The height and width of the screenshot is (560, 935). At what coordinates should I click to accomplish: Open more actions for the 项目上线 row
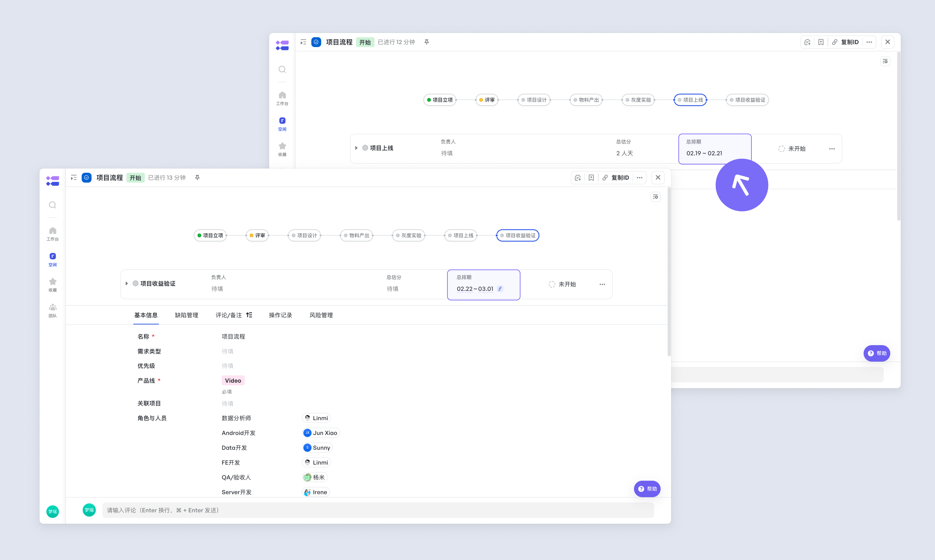(832, 149)
